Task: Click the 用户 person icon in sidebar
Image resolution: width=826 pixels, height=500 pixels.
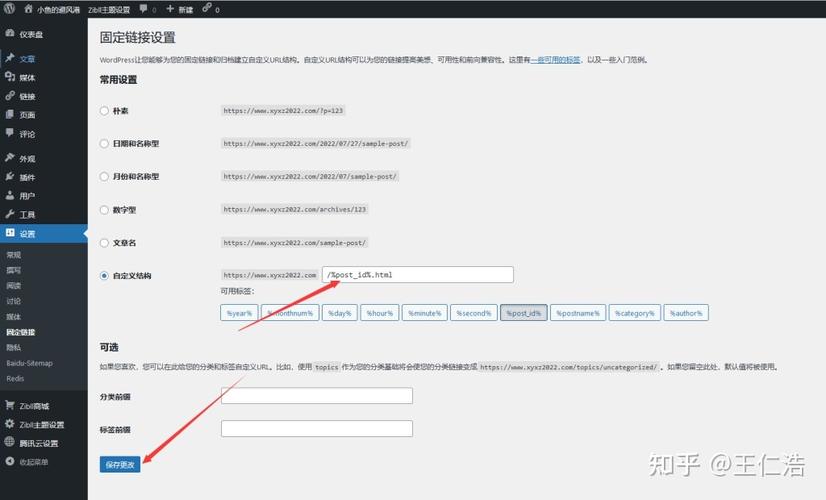Action: pos(9,195)
